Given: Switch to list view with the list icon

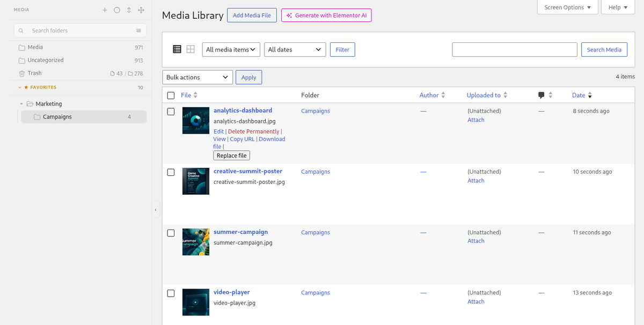Looking at the screenshot, I should point(177,49).
